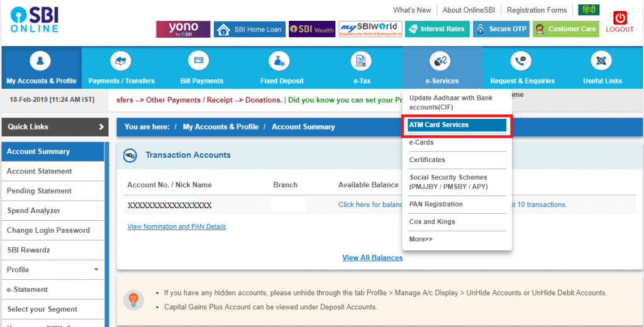The height and width of the screenshot is (327, 644).
Task: Click the sidebar vertical scrollbar
Action: point(107,234)
